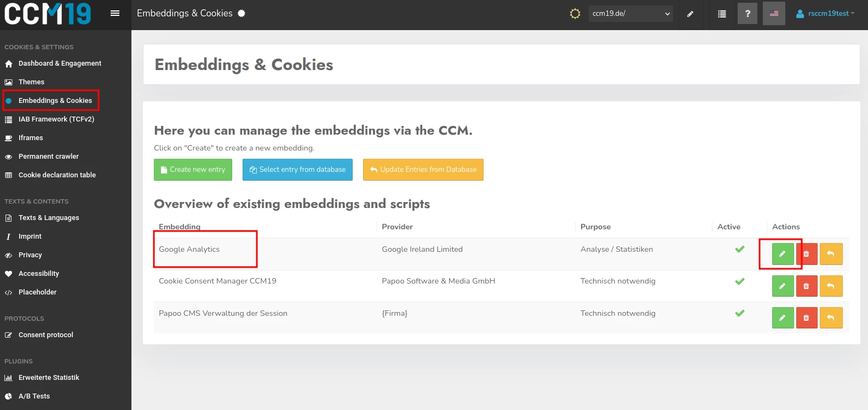Image resolution: width=868 pixels, height=410 pixels.
Task: Expand the rsccm19test user menu
Action: pyautogui.click(x=825, y=14)
